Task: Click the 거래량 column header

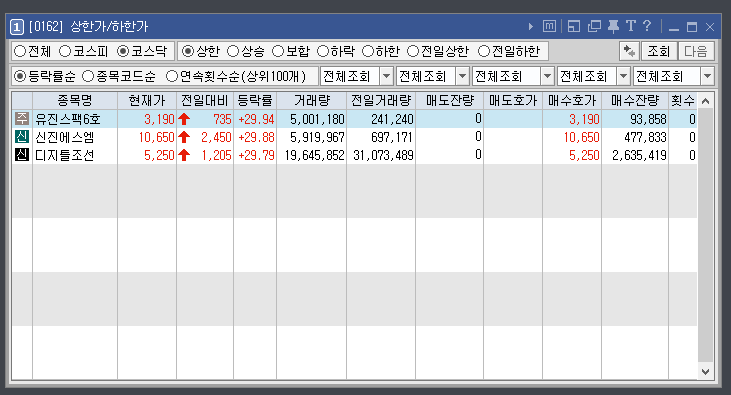Action: tap(311, 100)
